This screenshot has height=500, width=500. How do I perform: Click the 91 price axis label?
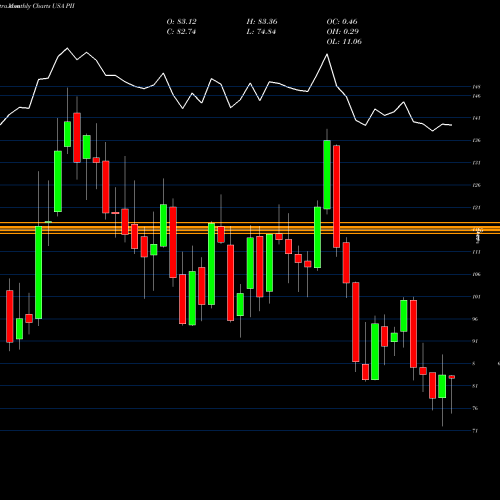point(475,341)
